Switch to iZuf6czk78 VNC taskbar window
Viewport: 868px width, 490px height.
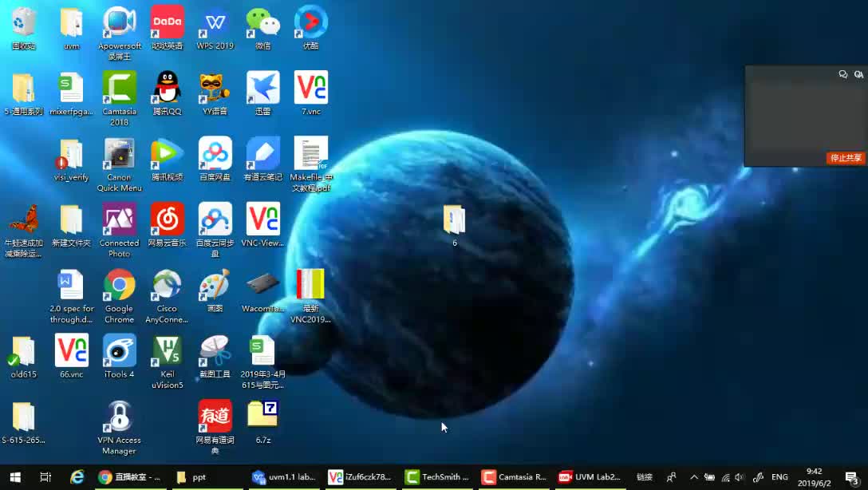point(360,476)
